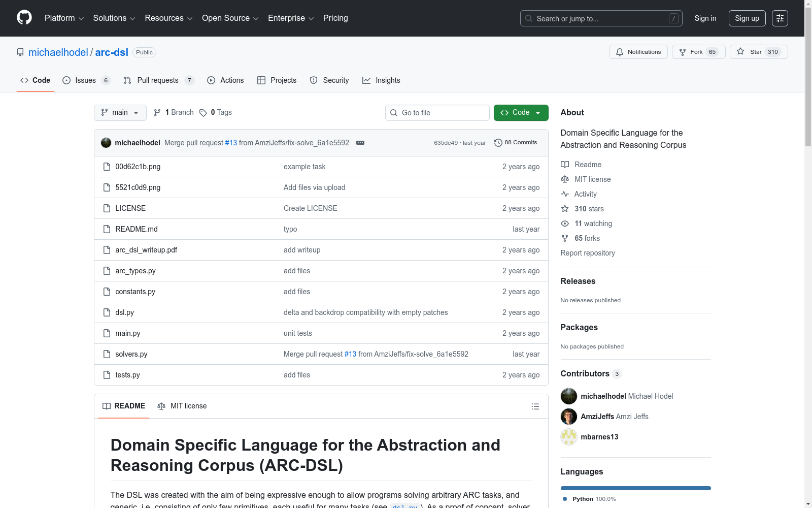Screen dimensions: 812x508
Task: Open the Actions tab
Action: (226, 80)
